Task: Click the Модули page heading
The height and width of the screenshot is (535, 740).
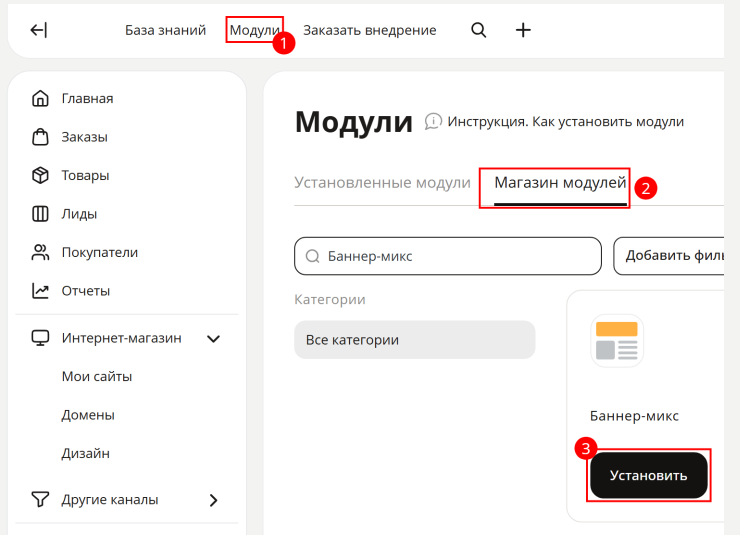Action: click(x=353, y=122)
